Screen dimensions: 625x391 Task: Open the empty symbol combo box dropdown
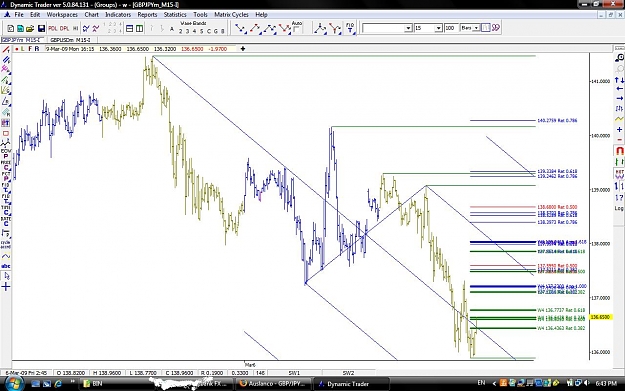point(408,28)
